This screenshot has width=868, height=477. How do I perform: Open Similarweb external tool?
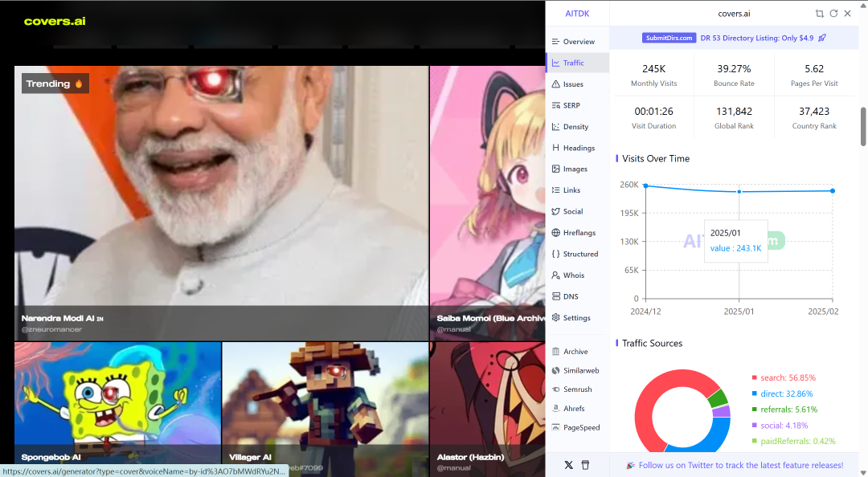(x=577, y=370)
